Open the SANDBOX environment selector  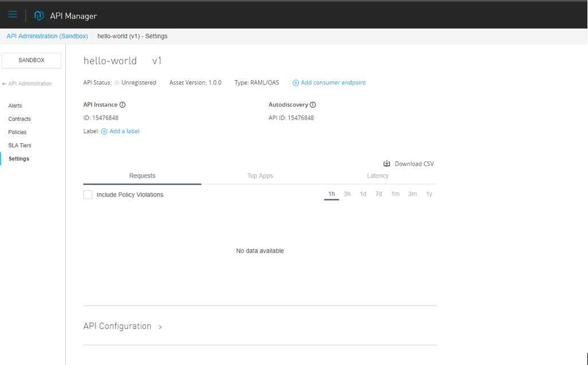[31, 60]
